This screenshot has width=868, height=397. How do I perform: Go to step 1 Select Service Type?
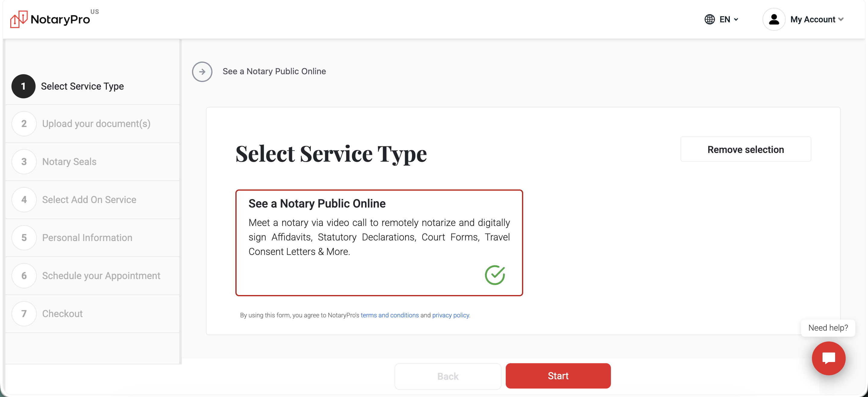pyautogui.click(x=92, y=86)
